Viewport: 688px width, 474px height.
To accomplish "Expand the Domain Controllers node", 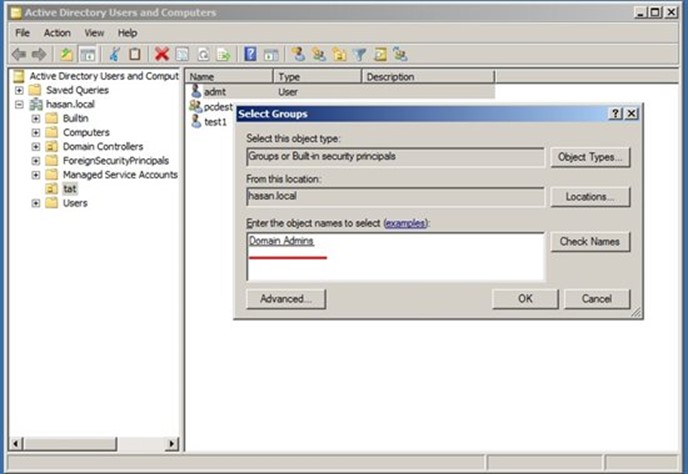I will pos(36,146).
